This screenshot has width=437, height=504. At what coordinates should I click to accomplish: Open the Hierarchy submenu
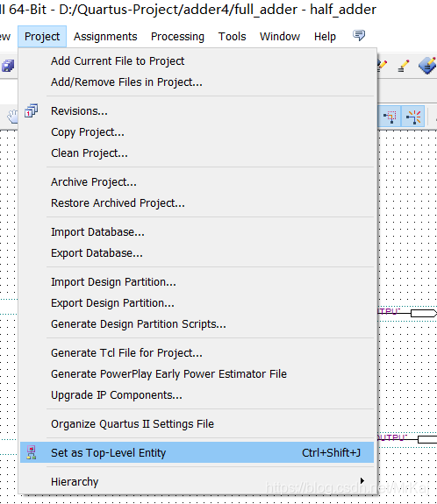[x=197, y=481]
